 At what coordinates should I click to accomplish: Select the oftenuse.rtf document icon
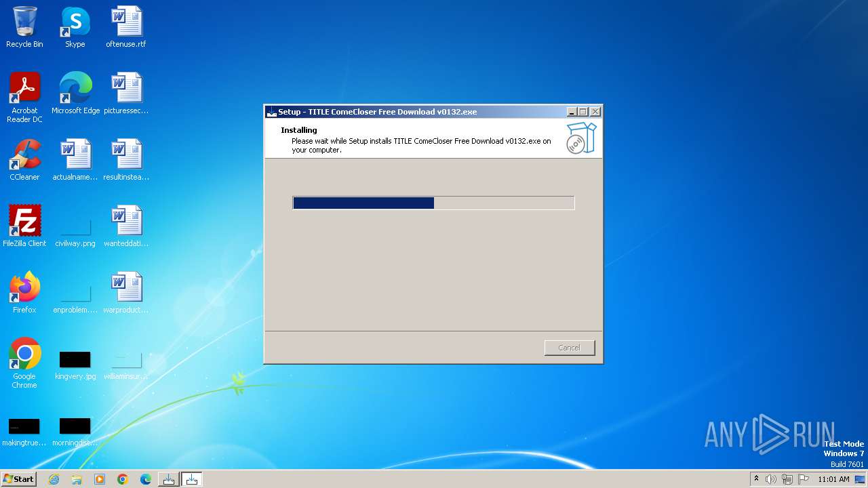click(126, 27)
